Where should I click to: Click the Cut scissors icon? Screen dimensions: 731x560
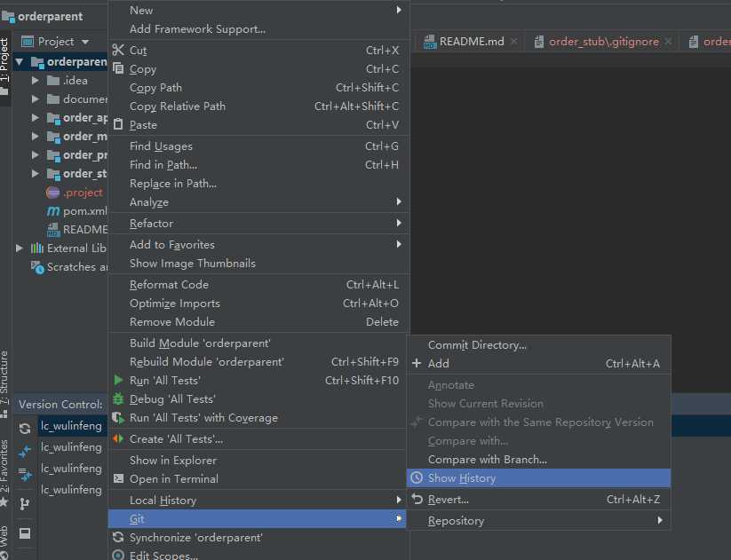coord(118,50)
